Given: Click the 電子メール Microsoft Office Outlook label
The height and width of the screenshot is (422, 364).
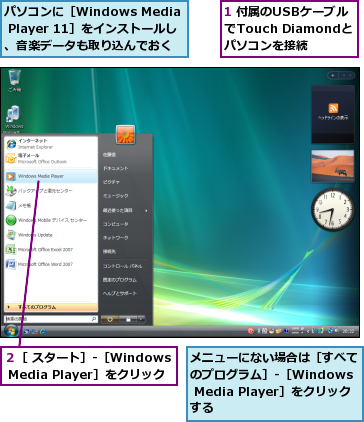Looking at the screenshot, I should pos(42,158).
